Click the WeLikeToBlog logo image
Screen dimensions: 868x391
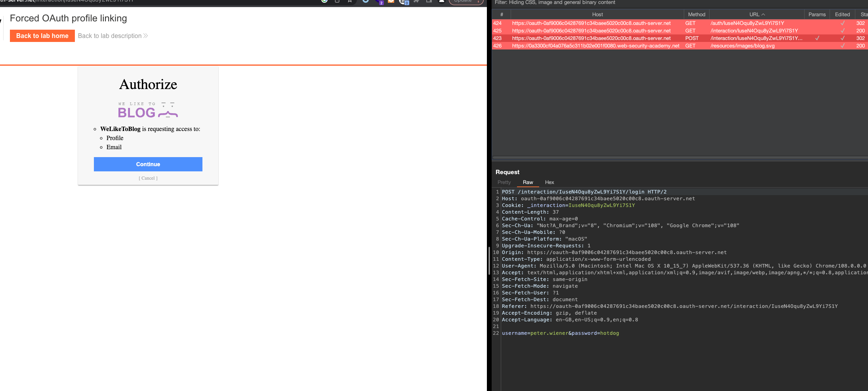pyautogui.click(x=148, y=110)
